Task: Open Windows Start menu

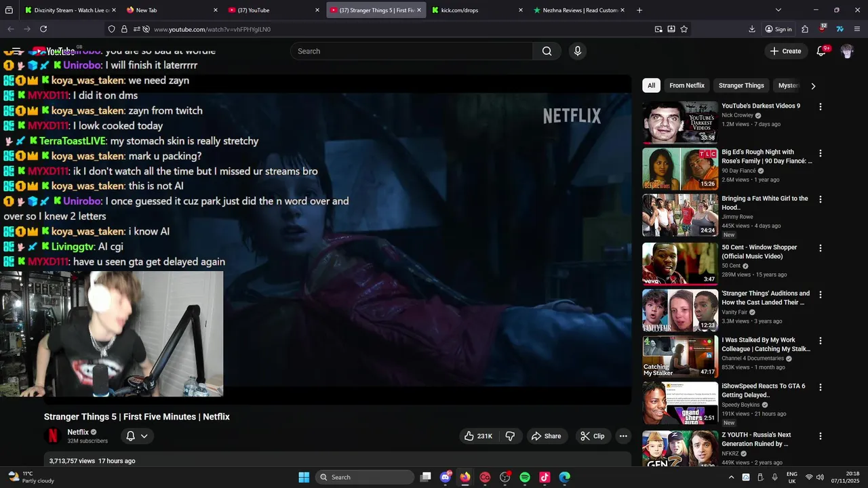Action: (x=304, y=477)
